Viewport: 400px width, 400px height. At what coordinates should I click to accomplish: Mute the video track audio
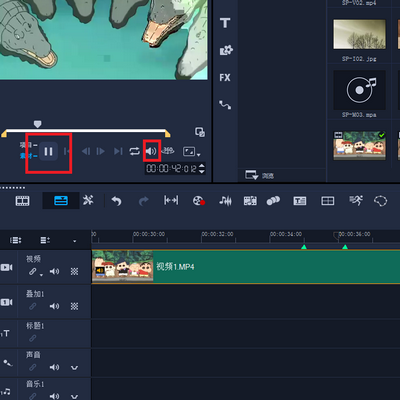pos(54,271)
